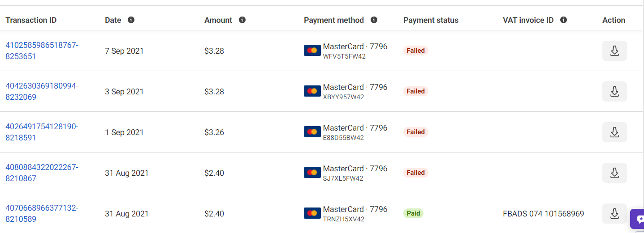The height and width of the screenshot is (233, 644).
Task: Show Payment method info tooltip icon
Action: [374, 20]
